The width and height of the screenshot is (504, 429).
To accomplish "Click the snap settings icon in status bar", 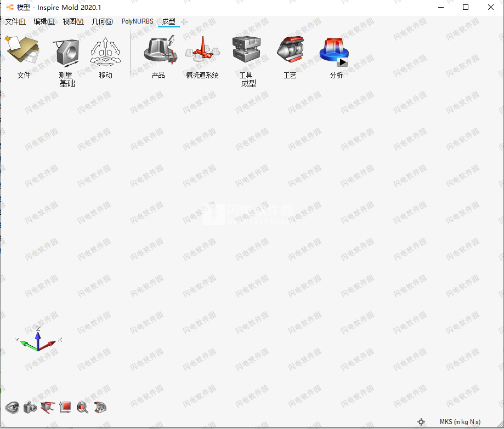I will 421,422.
